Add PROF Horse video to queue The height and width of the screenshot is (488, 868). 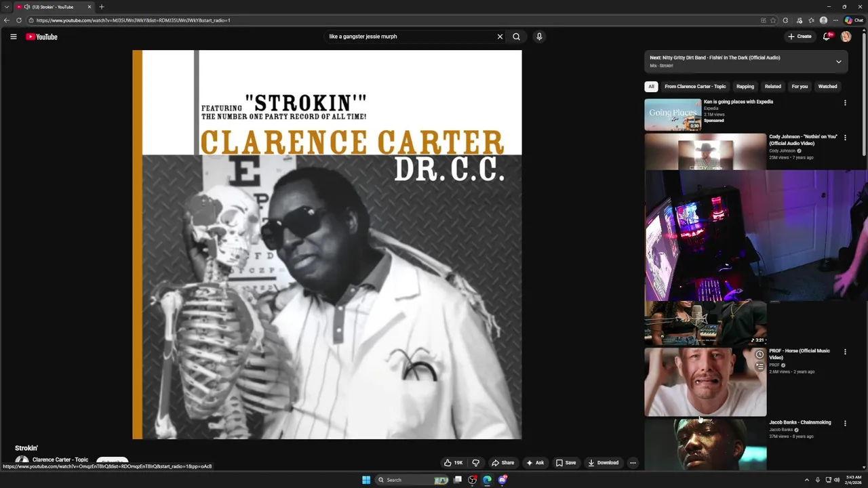[759, 367]
